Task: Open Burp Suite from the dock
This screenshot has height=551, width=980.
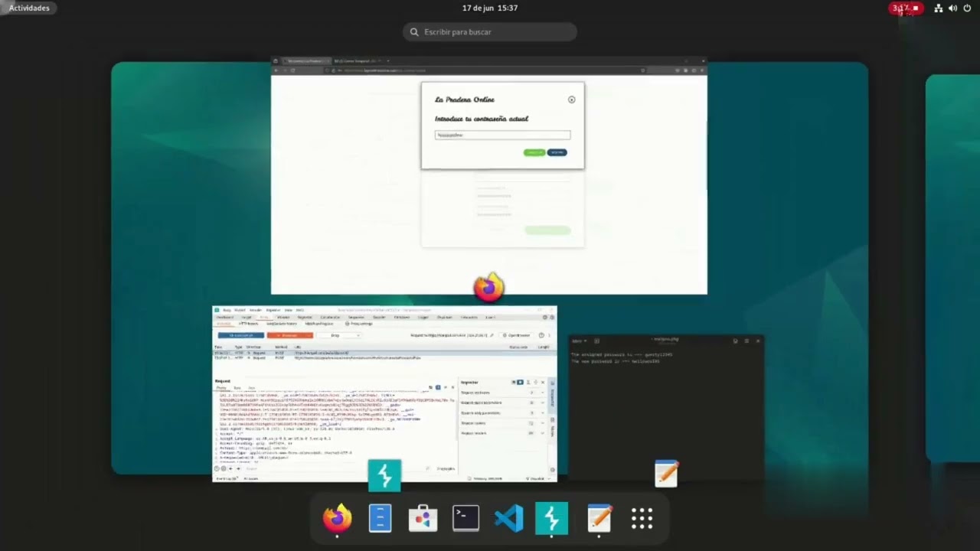Action: [x=551, y=519]
